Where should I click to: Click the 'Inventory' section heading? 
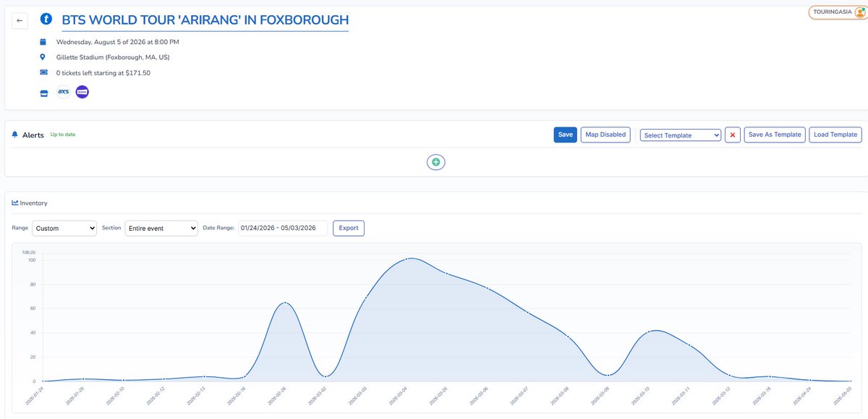[34, 203]
